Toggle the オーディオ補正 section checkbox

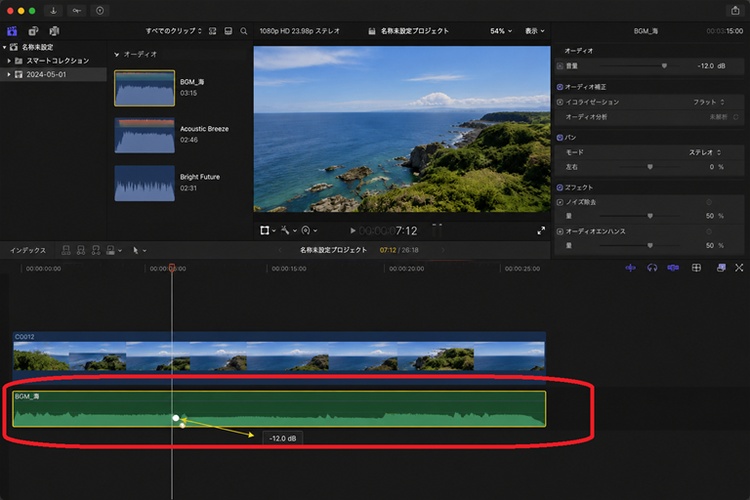tap(560, 87)
